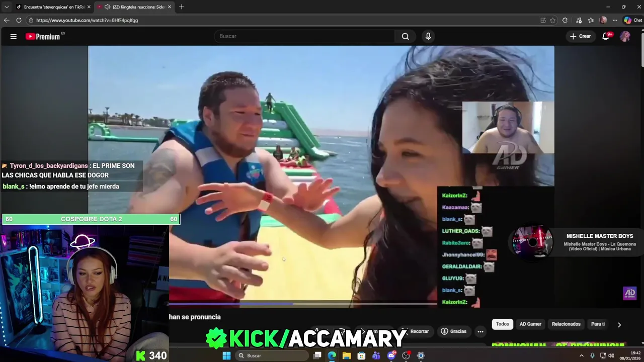Open the video more actions ellipsis

(480, 332)
